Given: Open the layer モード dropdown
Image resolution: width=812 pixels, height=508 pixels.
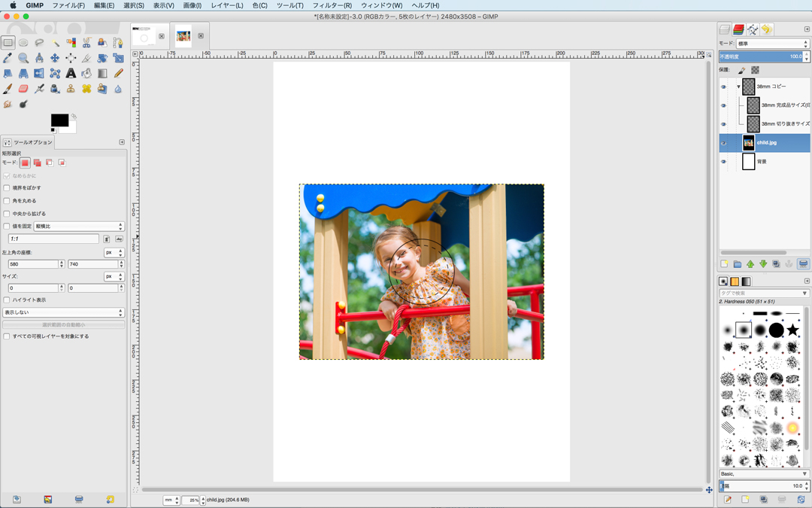Looking at the screenshot, I should coord(771,44).
